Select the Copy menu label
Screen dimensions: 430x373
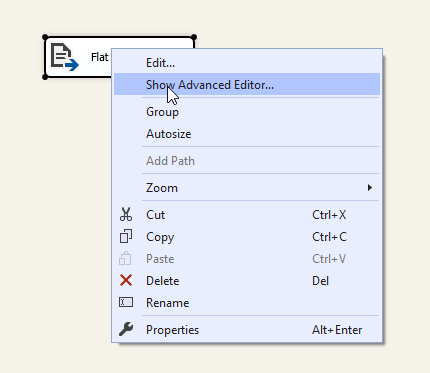(x=160, y=237)
